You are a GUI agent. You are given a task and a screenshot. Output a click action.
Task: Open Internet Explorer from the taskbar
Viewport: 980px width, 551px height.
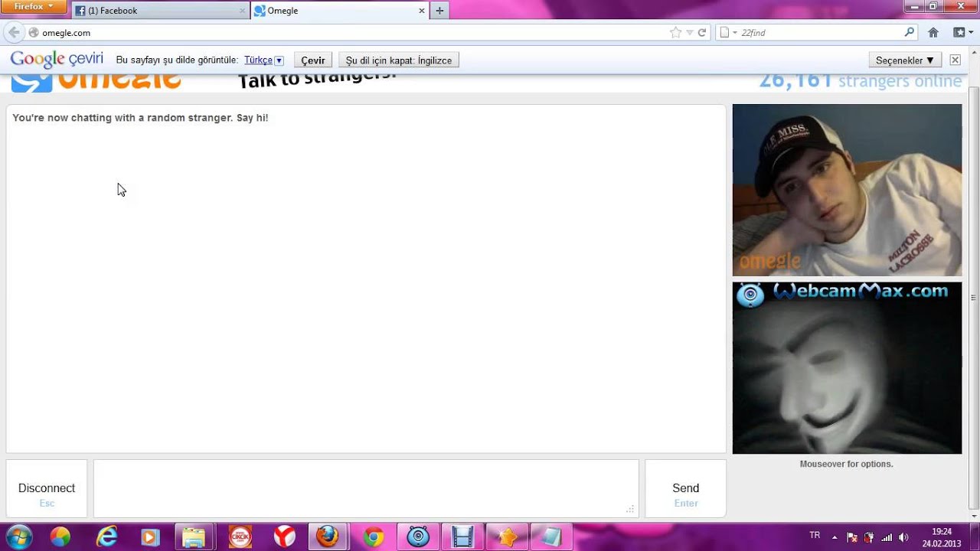[106, 537]
